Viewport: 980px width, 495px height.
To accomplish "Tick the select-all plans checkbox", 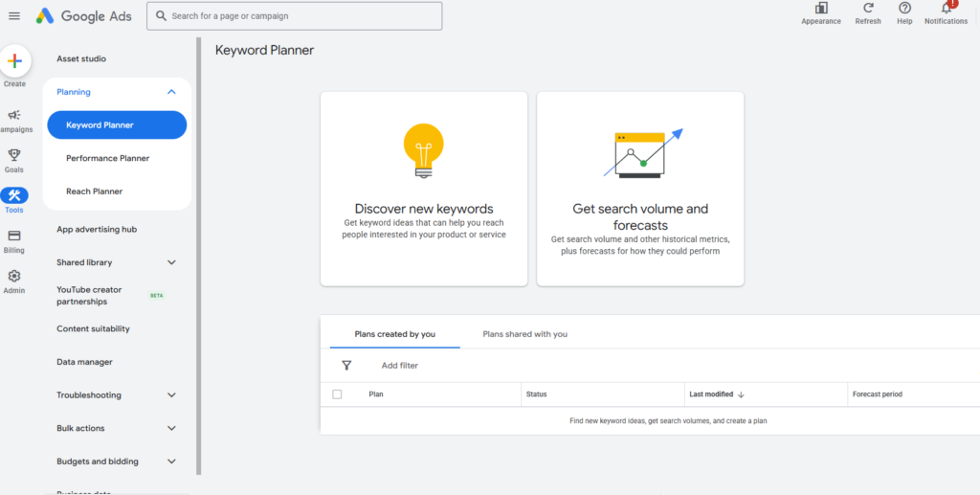I will pyautogui.click(x=337, y=394).
